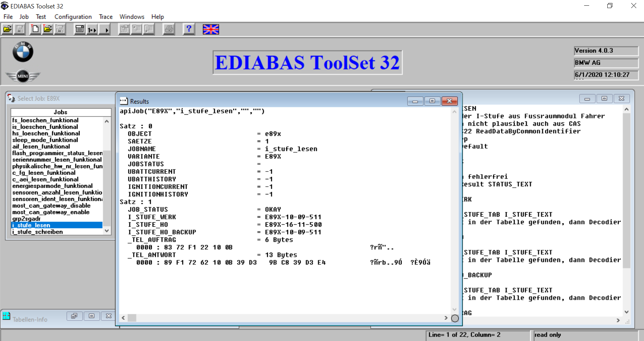The width and height of the screenshot is (644, 341).
Task: Click the Select Job window title icon
Action: tap(11, 98)
